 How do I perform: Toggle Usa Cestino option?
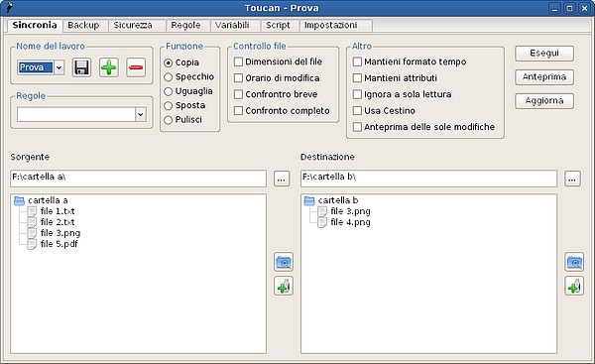pos(357,110)
